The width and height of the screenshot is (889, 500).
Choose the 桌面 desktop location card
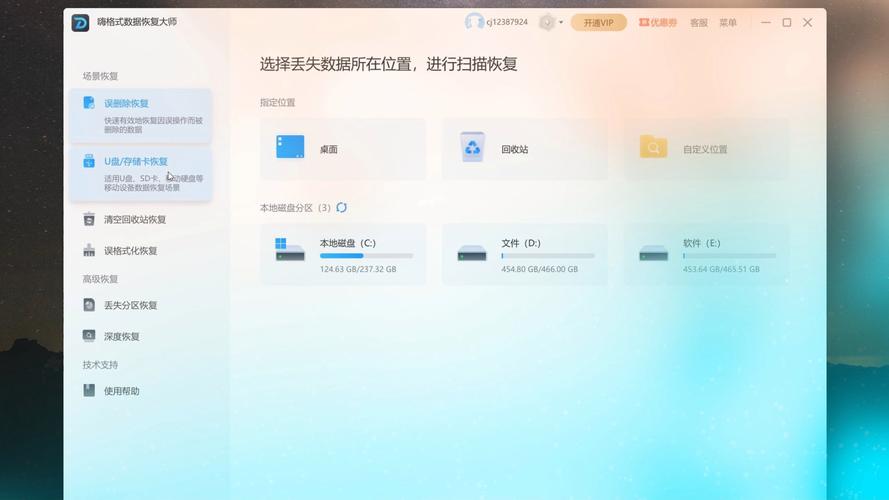pyautogui.click(x=342, y=149)
